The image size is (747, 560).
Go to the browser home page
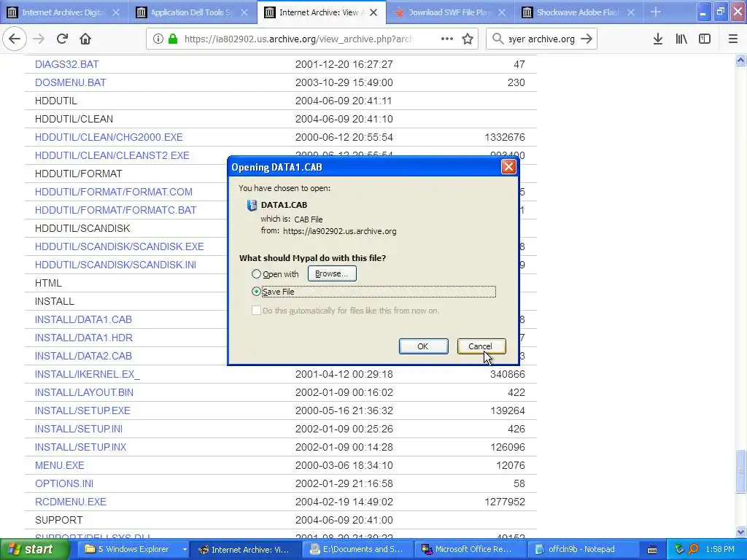[85, 39]
